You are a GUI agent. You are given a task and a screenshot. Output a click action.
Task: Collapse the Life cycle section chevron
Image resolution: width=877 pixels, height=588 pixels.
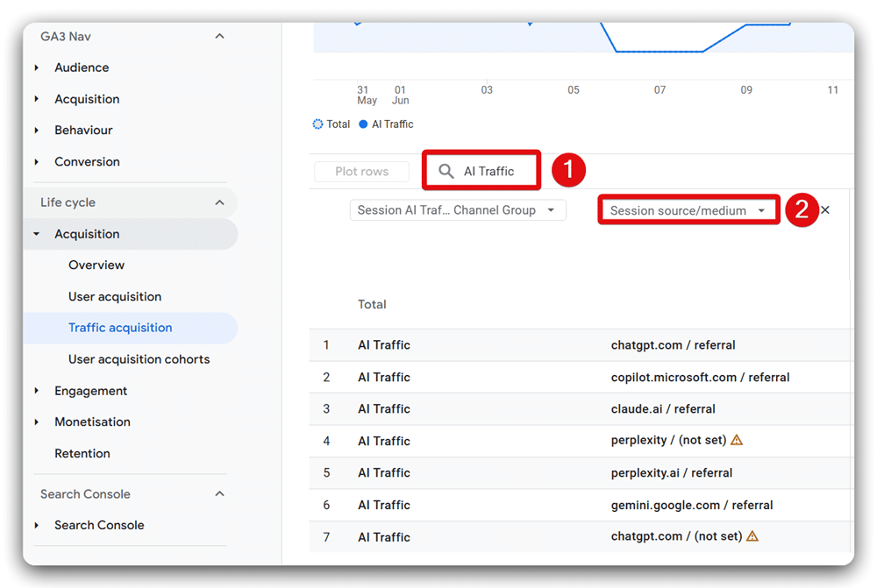coord(219,202)
